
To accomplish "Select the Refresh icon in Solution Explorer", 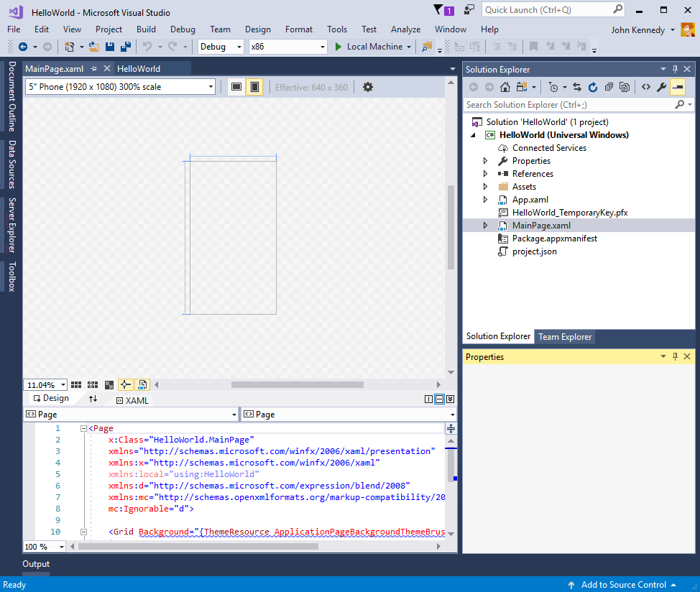I will point(593,86).
